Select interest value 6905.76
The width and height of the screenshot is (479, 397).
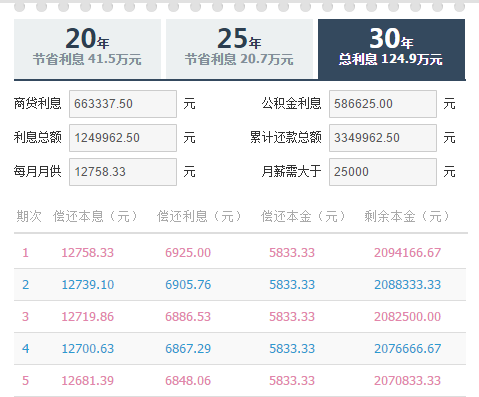click(188, 285)
